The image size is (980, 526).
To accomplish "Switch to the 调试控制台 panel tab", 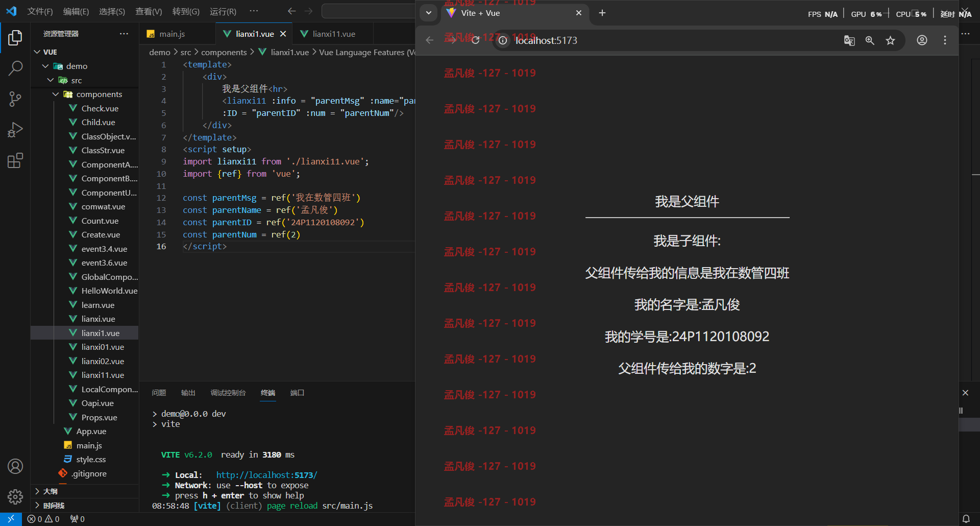I will 228,393.
